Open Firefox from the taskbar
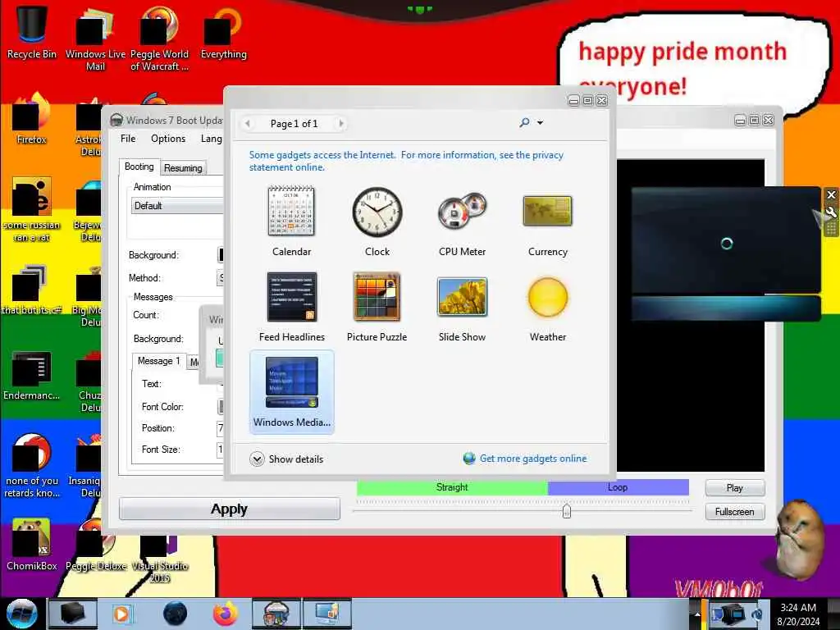Screen dimensions: 840x630 [226, 614]
